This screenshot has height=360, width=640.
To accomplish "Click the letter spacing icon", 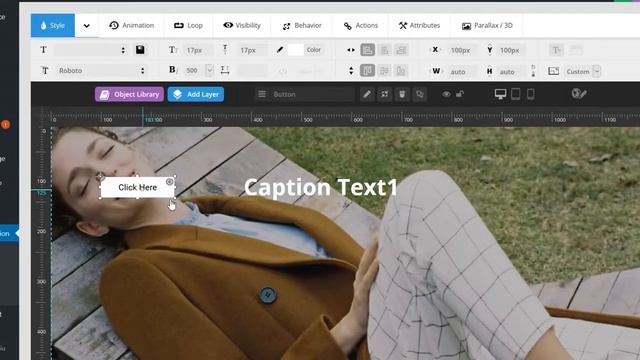I will [225, 71].
